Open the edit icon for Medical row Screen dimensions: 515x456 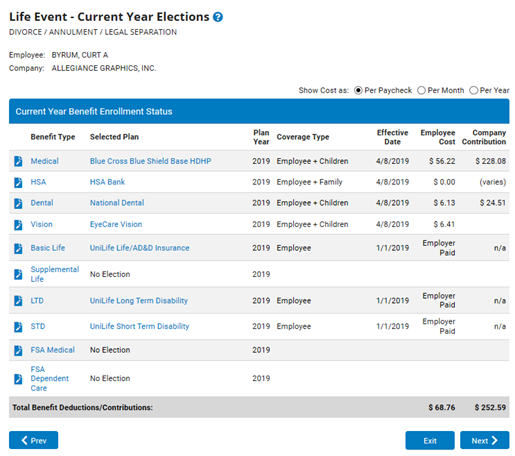point(18,161)
